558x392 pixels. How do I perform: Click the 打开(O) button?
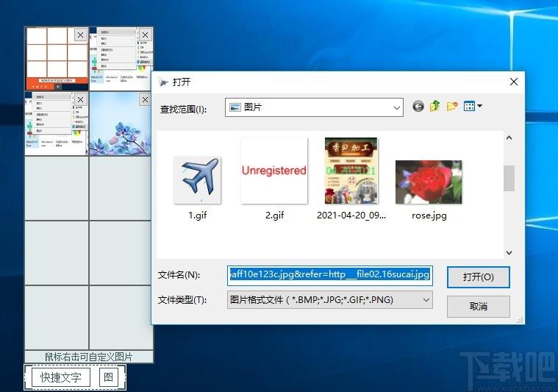click(479, 277)
